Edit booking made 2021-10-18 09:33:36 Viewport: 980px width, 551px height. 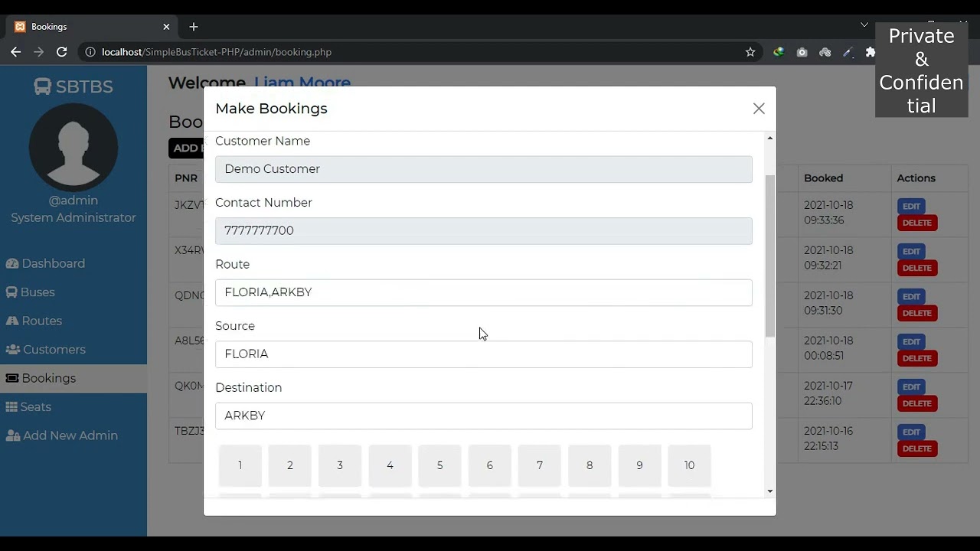pyautogui.click(x=911, y=206)
